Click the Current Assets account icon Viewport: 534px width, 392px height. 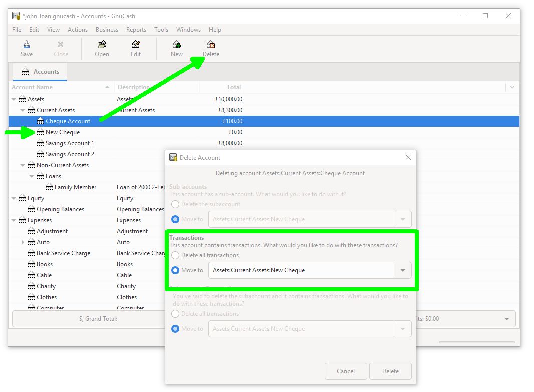click(x=32, y=110)
